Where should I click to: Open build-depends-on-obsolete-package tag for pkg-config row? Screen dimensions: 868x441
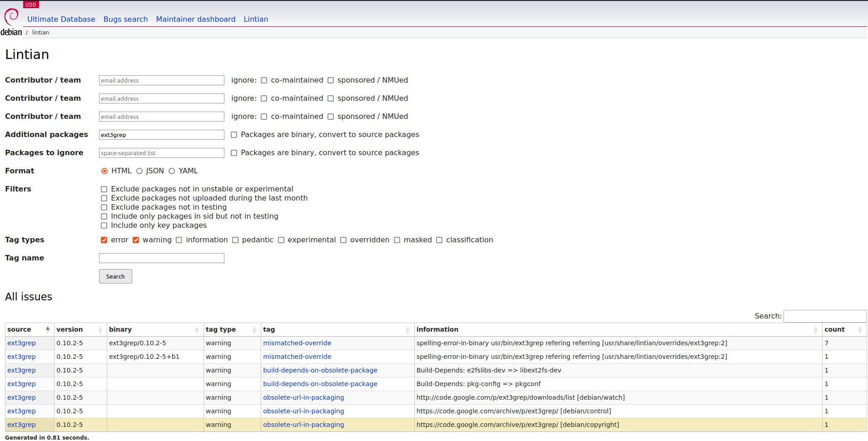[320, 384]
